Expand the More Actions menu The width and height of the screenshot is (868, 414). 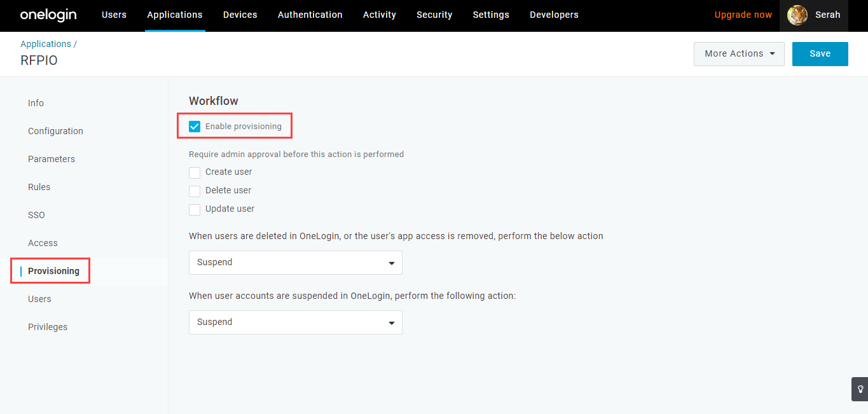coord(739,54)
